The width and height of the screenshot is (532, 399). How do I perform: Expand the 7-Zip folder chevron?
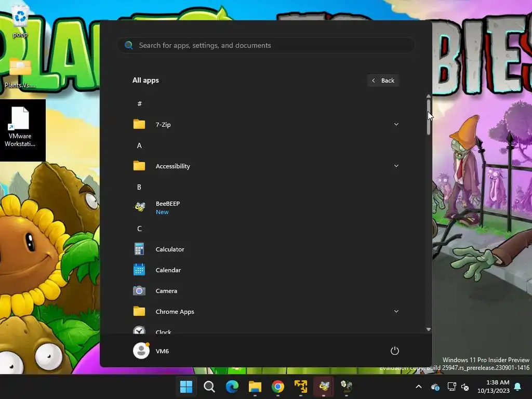396,124
